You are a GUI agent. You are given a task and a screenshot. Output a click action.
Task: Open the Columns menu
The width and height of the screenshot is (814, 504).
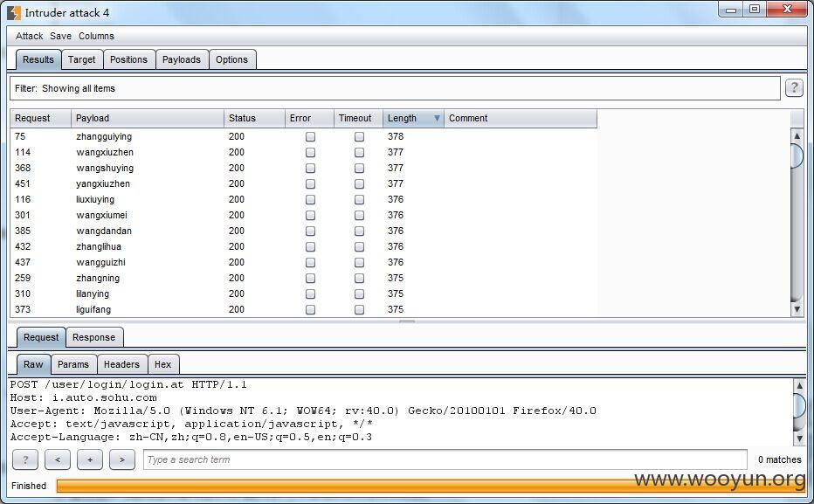point(96,36)
